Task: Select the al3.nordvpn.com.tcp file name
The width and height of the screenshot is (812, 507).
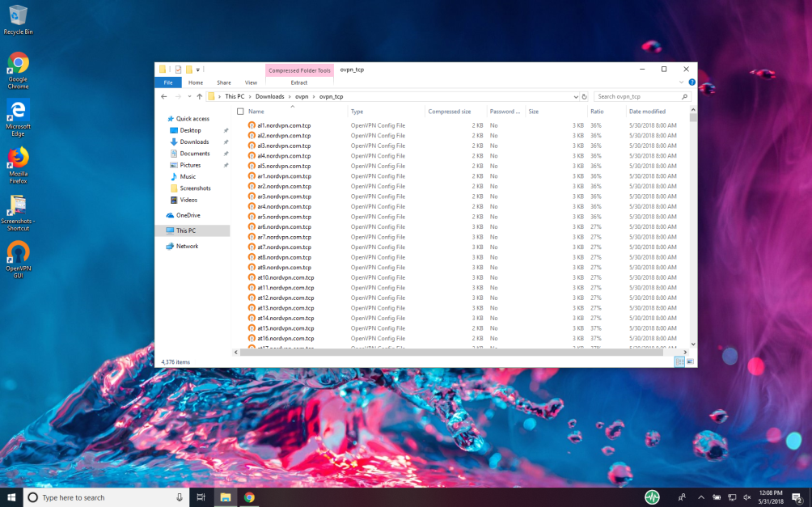Action: click(285, 146)
